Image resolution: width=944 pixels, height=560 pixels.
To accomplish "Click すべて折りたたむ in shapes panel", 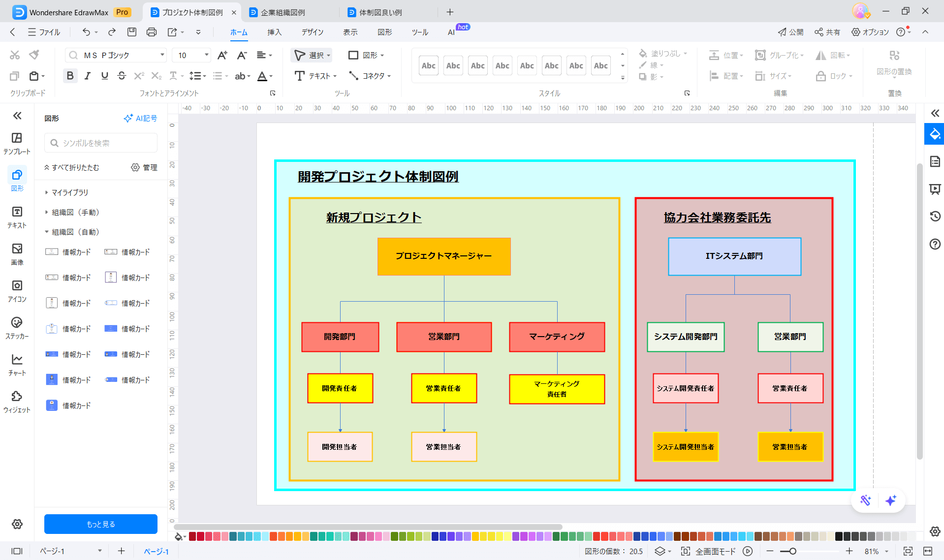I will pos(71,167).
